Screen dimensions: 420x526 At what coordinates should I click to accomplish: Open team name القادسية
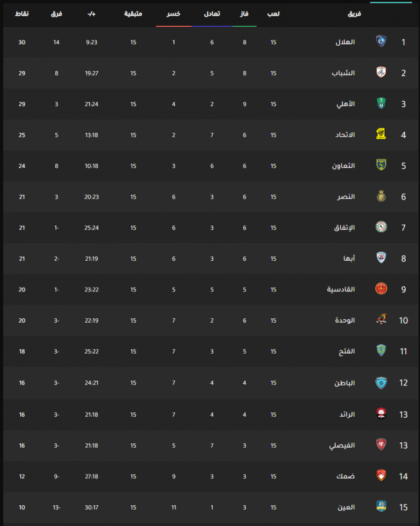(x=341, y=289)
